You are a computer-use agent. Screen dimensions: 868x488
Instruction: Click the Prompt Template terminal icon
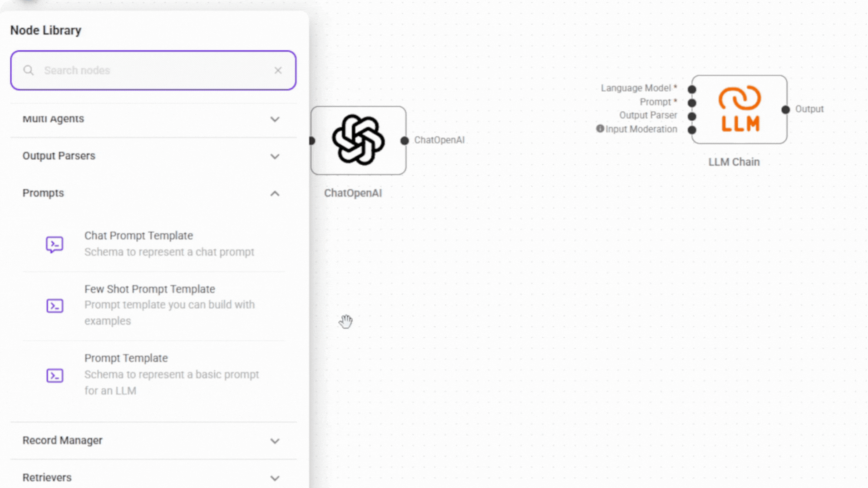click(x=54, y=375)
